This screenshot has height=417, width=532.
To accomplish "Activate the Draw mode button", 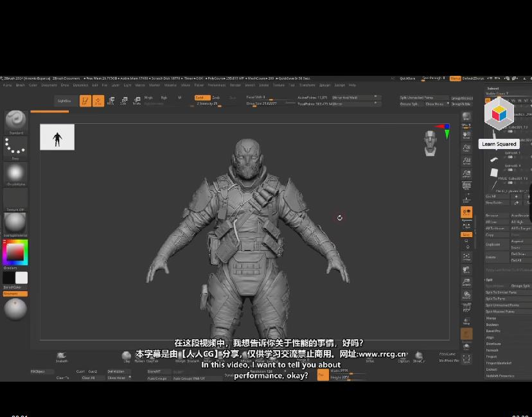I will pos(98,101).
